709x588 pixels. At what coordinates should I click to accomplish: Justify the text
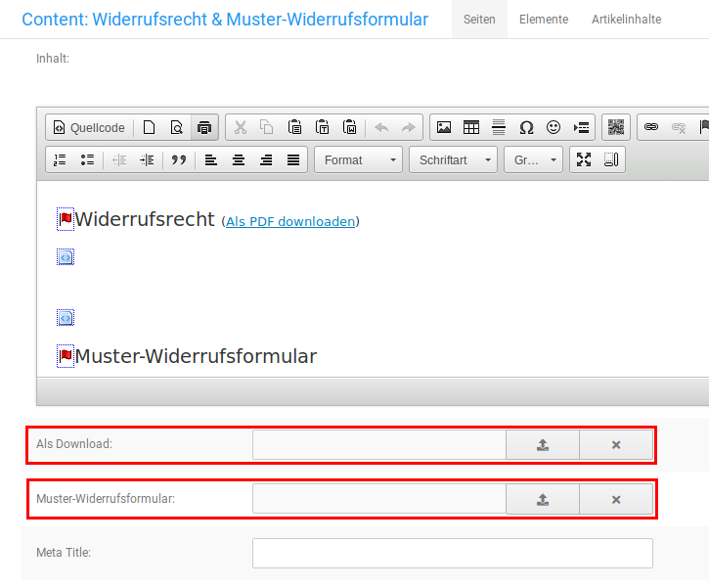[x=293, y=160]
